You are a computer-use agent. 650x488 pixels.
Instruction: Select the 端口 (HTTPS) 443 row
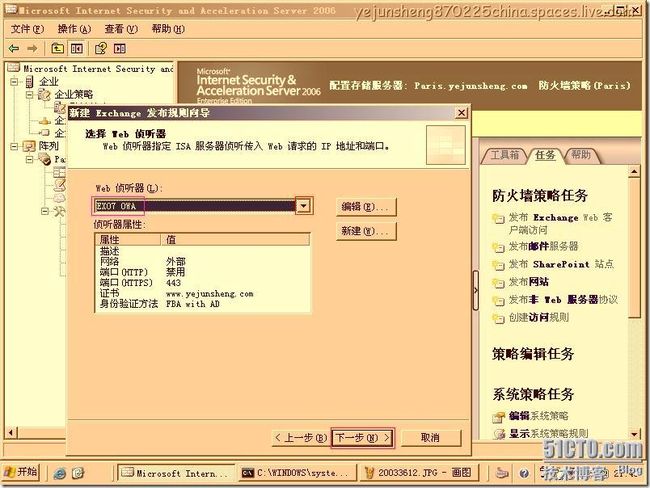(x=202, y=283)
